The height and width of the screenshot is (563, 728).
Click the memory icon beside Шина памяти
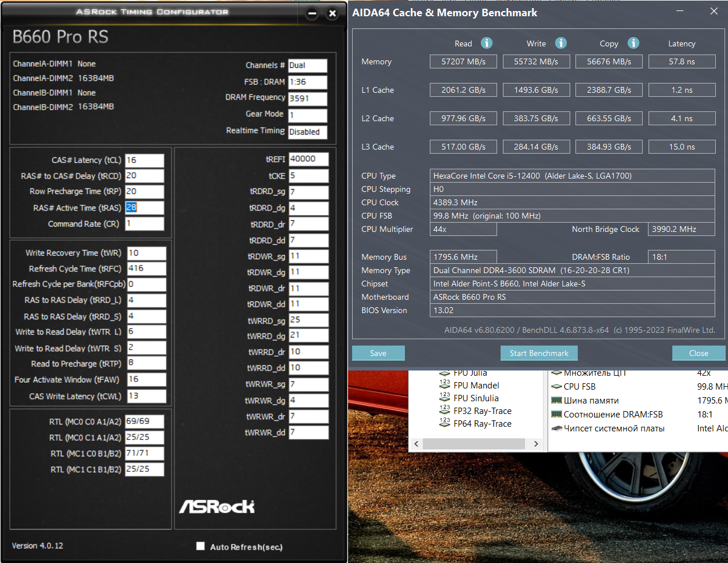click(556, 400)
